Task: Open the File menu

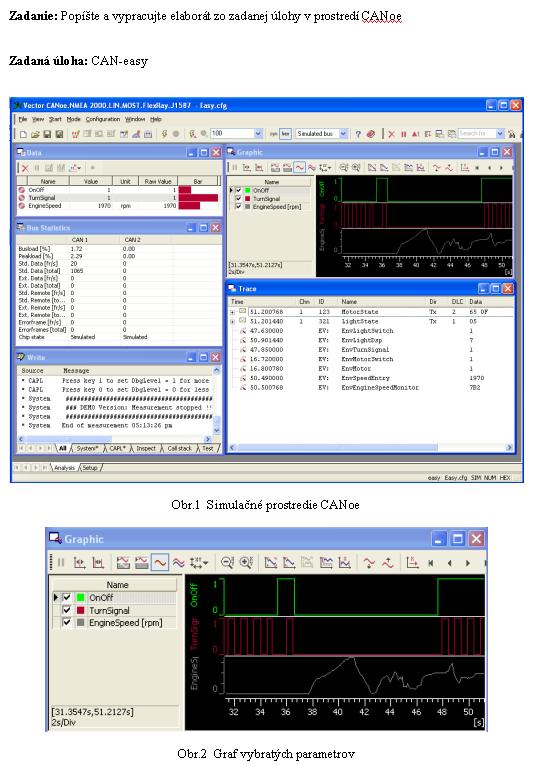Action: 23,119
